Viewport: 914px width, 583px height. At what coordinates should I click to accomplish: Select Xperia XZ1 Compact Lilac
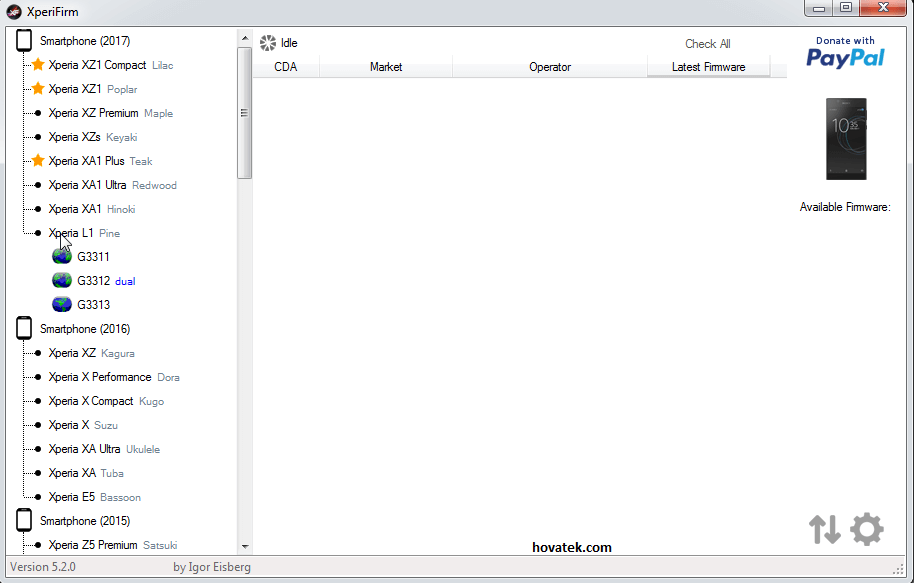[x=111, y=65]
